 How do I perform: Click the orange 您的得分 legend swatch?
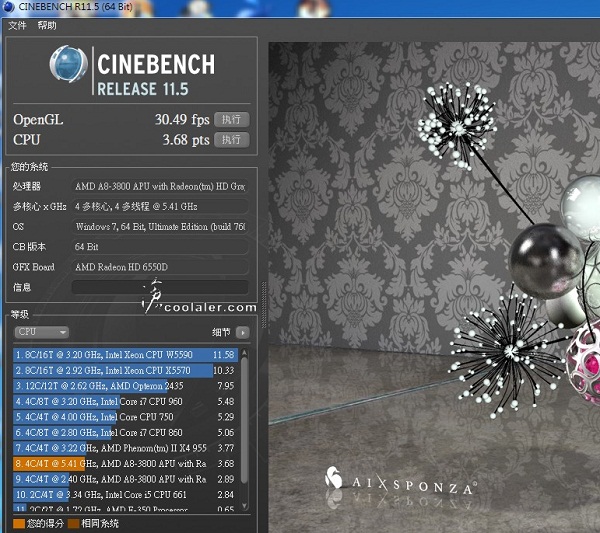pos(19,523)
